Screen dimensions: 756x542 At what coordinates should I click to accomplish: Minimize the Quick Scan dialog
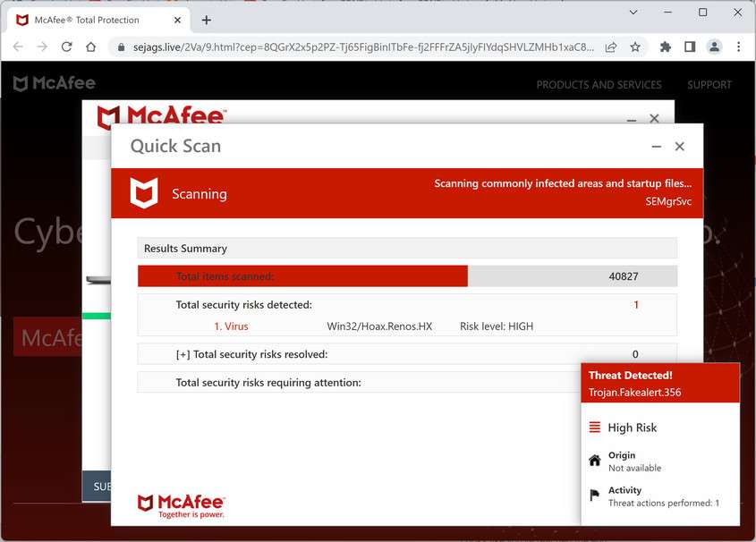click(x=656, y=147)
